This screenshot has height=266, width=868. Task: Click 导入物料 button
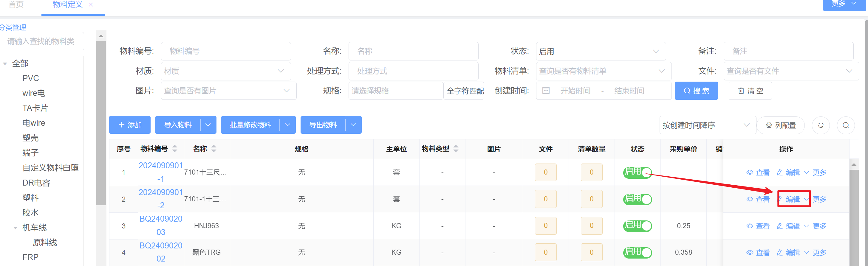click(x=178, y=125)
